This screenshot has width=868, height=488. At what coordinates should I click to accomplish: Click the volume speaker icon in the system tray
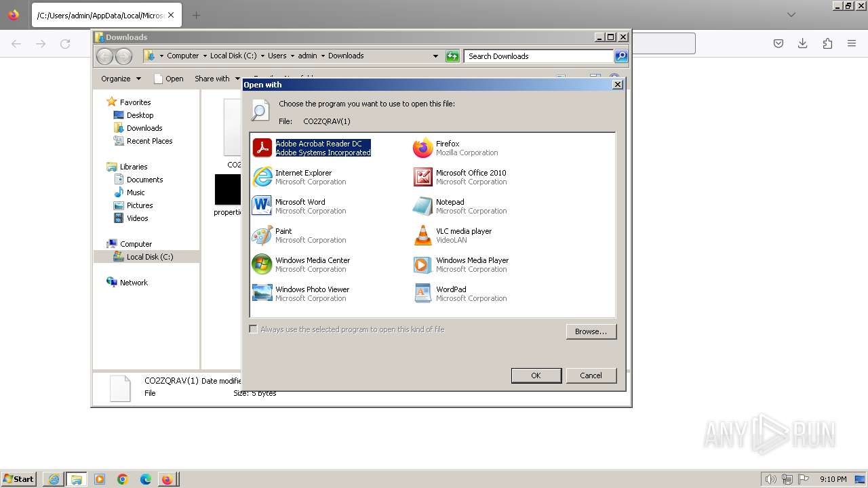point(771,479)
